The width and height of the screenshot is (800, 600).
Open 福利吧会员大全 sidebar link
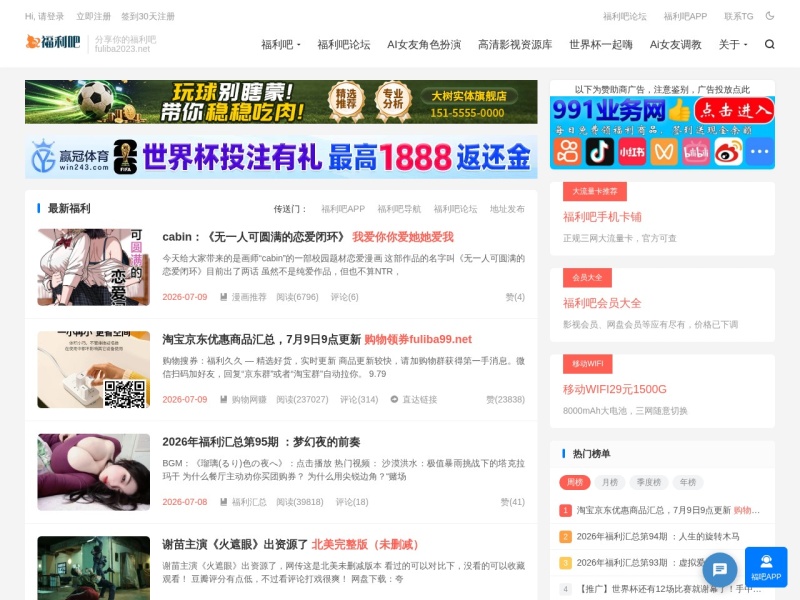[x=602, y=303]
